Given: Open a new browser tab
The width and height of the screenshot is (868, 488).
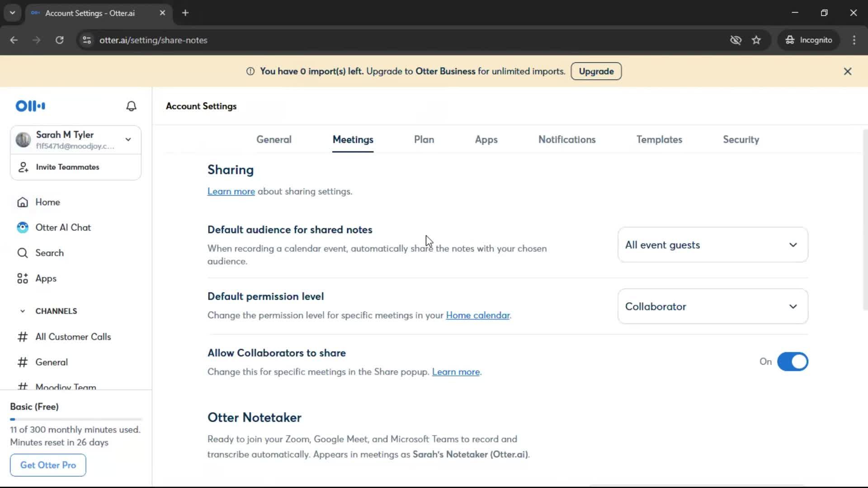Looking at the screenshot, I should (x=185, y=13).
